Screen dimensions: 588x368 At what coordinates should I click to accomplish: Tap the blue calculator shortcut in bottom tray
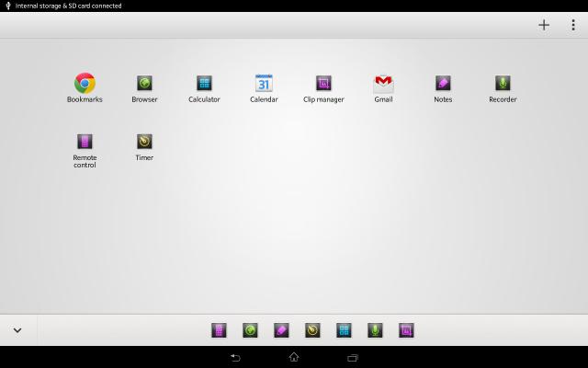click(x=344, y=330)
